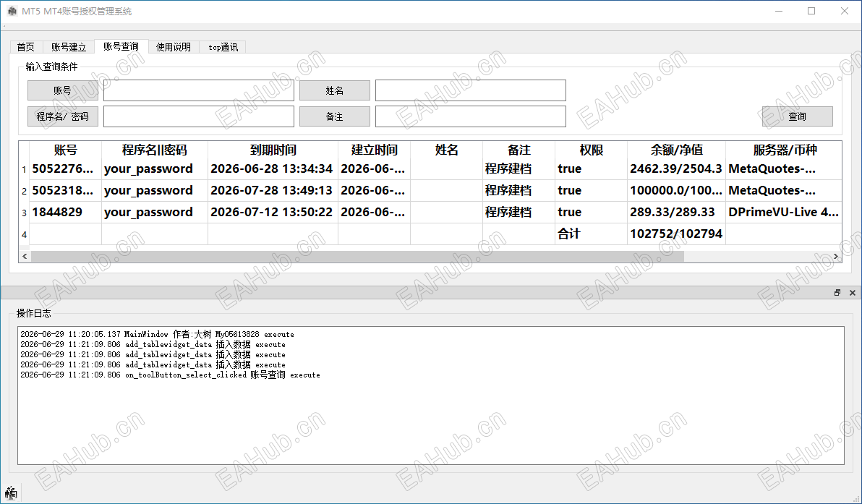Maximize the application window
Viewport: 862px width, 504px height.
(811, 11)
